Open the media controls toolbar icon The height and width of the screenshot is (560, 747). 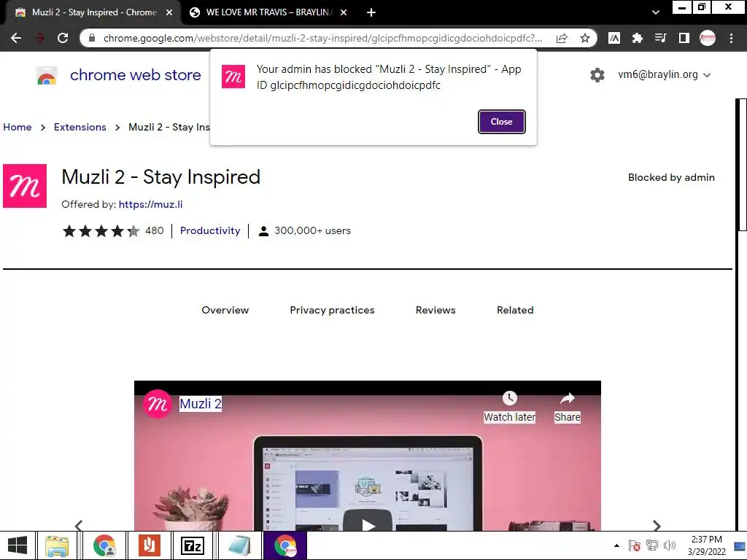pos(660,38)
